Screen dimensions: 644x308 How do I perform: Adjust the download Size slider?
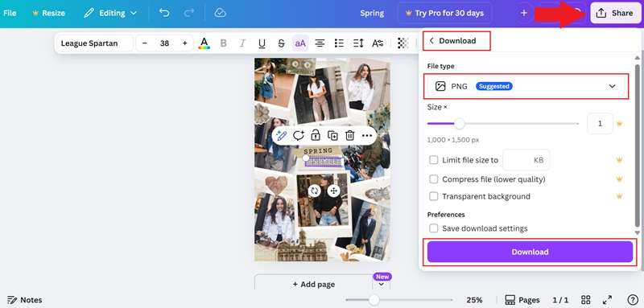tap(459, 124)
